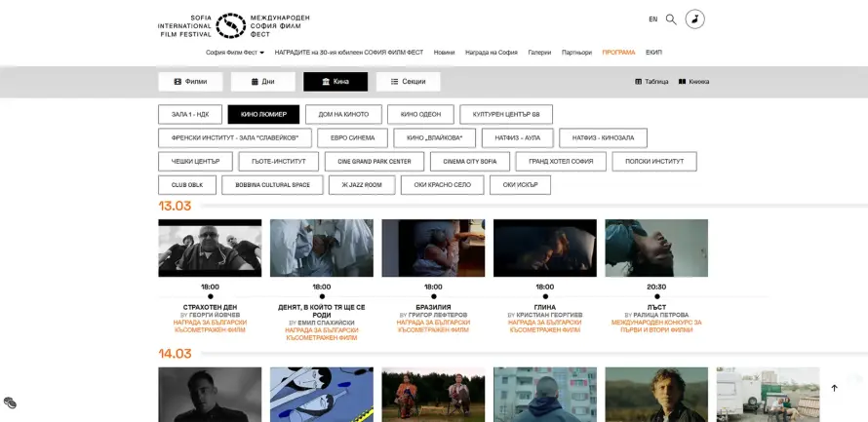Choose the ГЬОТЕ-ИНСТИТУТ venue
The width and height of the screenshot is (868, 422).
point(279,162)
